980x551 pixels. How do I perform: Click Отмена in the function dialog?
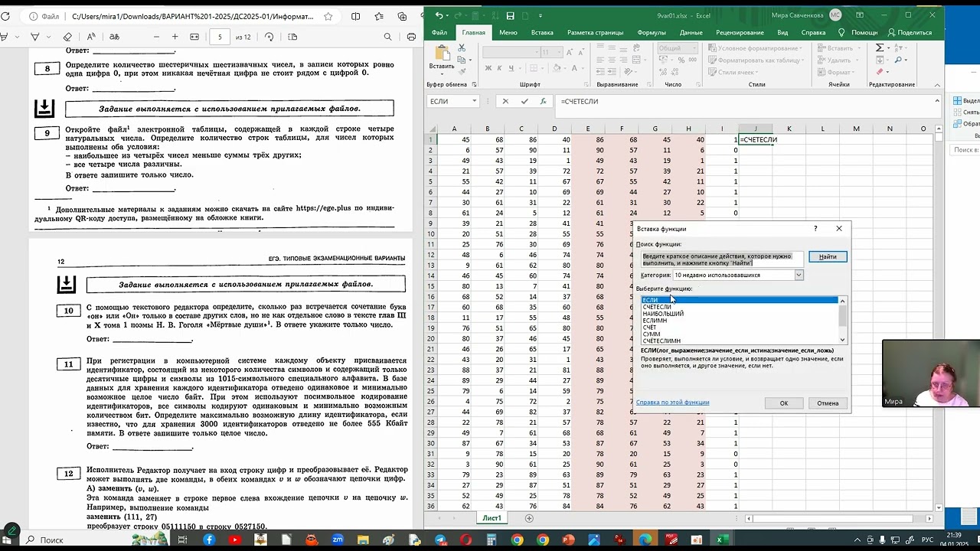tap(828, 403)
